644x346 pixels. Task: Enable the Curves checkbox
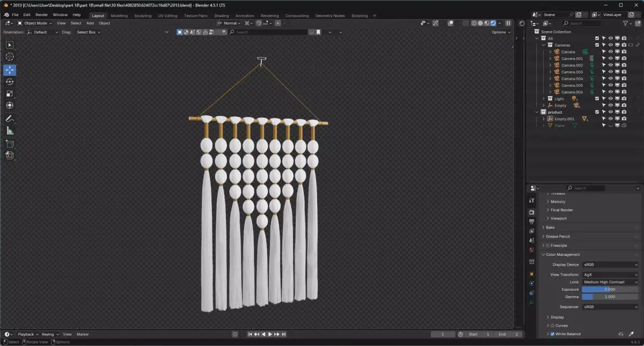[x=552, y=326]
